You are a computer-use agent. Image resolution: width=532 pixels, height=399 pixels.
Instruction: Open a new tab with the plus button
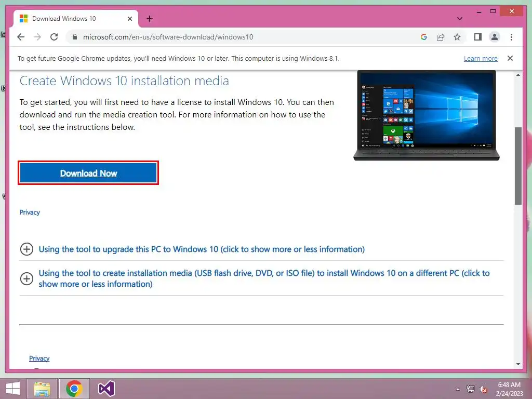click(150, 19)
